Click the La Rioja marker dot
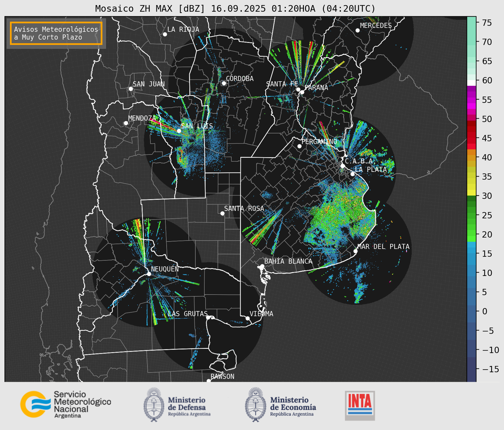 click(165, 34)
